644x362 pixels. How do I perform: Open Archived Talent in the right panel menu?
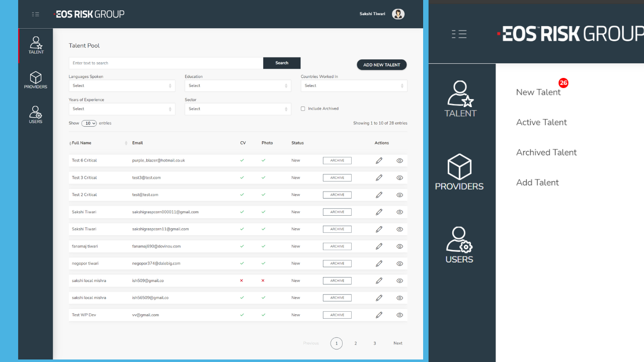pyautogui.click(x=546, y=152)
